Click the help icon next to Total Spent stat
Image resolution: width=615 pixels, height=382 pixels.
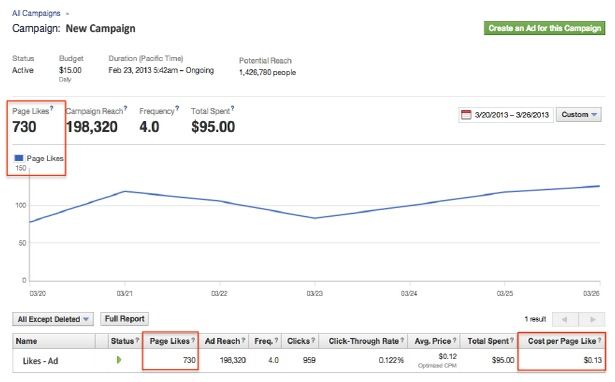232,108
